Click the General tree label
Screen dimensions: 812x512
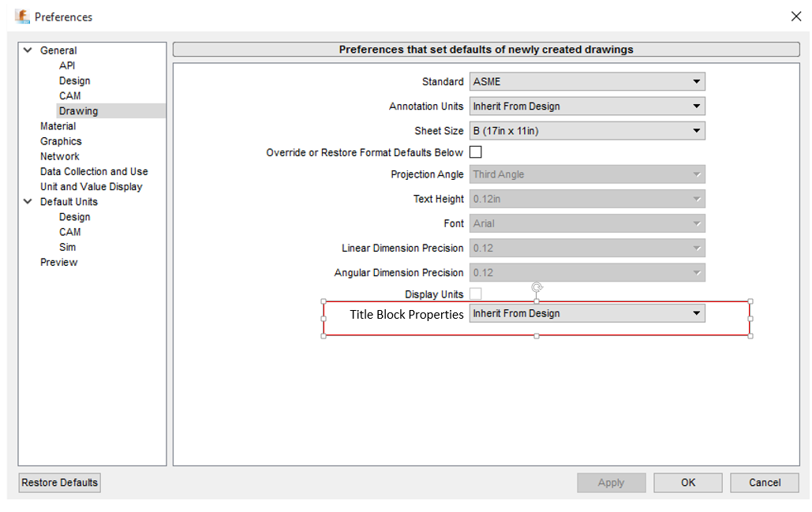point(58,50)
